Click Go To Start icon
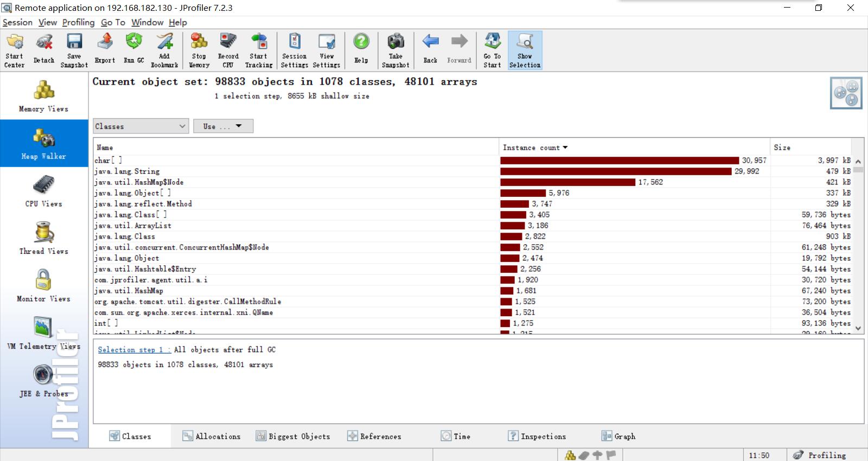Viewport: 868px width, 461px height. coord(493,50)
